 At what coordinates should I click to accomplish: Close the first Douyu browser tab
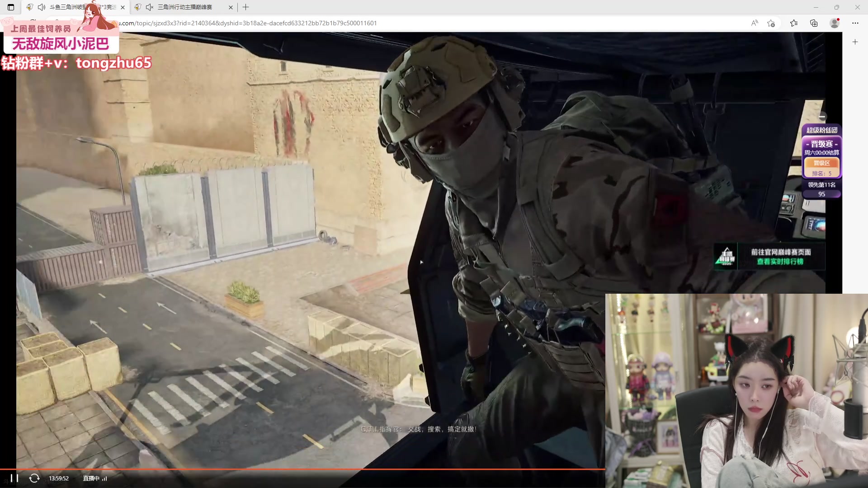tap(123, 7)
